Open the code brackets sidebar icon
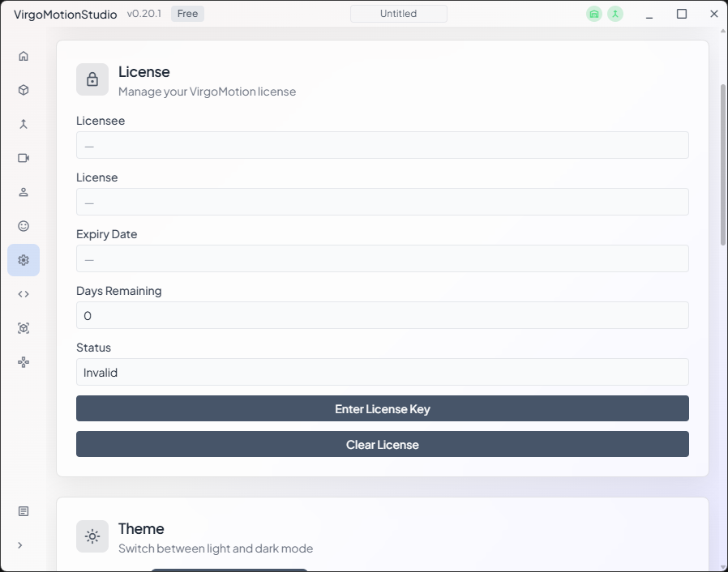The height and width of the screenshot is (572, 728). (24, 294)
